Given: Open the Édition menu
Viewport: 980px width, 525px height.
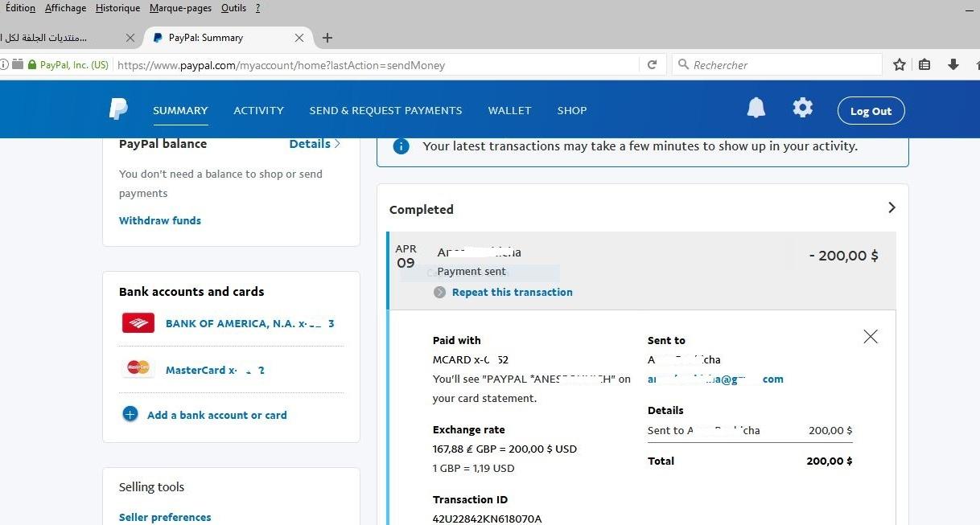Looking at the screenshot, I should coord(20,8).
